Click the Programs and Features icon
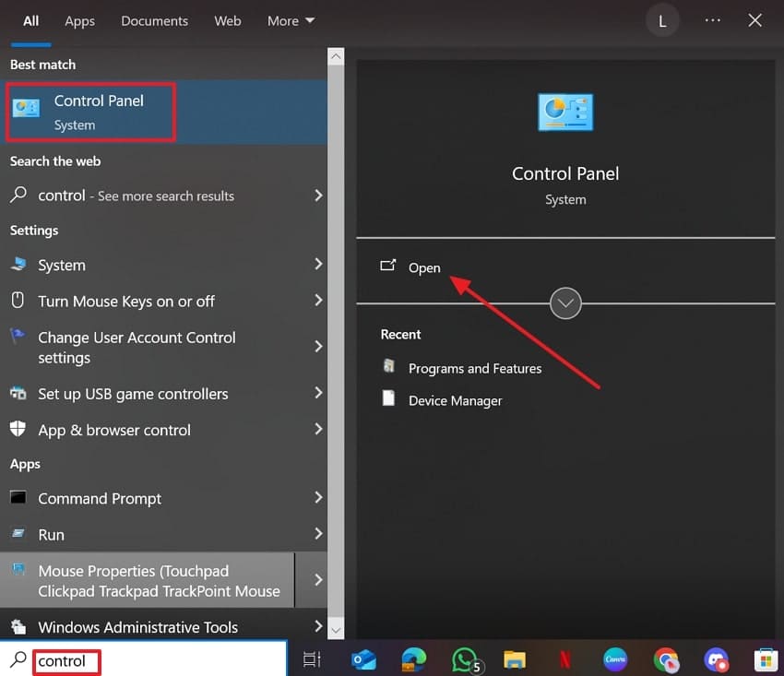 (x=389, y=366)
